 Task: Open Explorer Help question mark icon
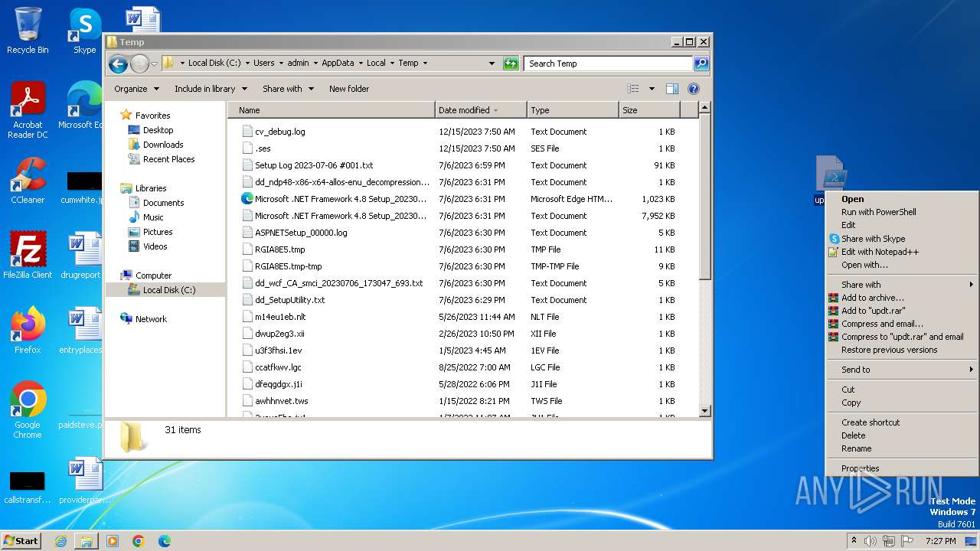pos(694,89)
